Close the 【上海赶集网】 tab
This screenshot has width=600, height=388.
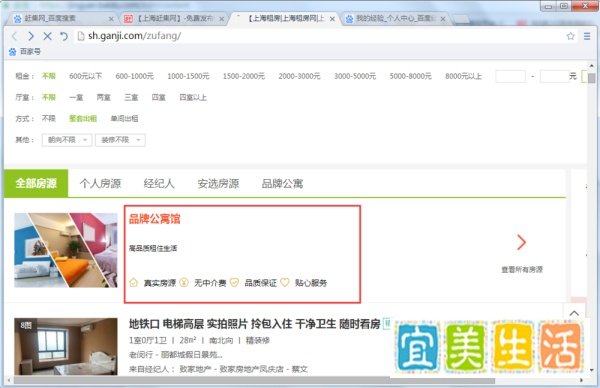point(222,19)
